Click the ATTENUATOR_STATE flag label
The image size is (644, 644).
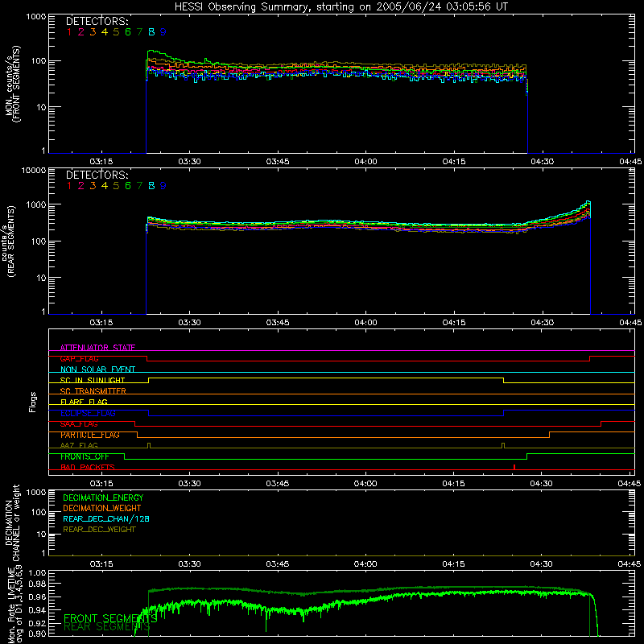(97, 348)
